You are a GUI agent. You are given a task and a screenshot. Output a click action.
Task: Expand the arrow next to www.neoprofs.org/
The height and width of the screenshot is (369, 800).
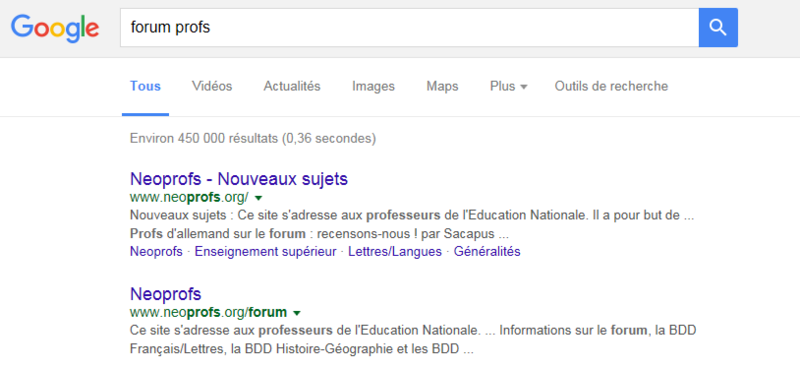[x=258, y=198]
